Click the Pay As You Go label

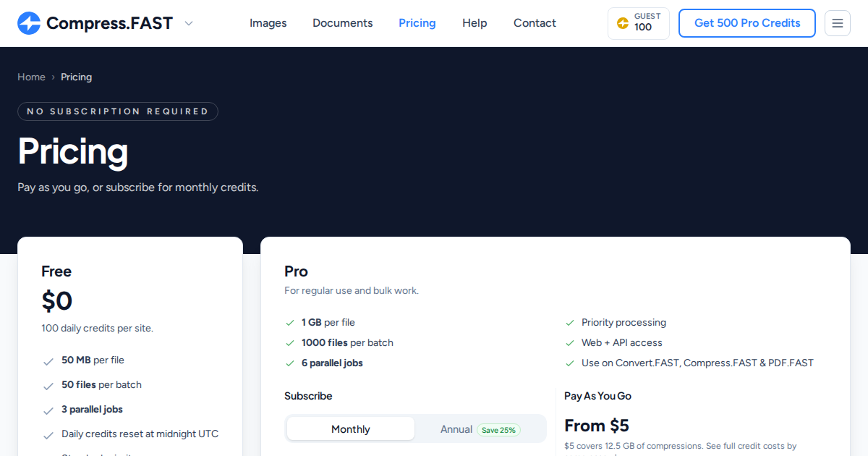597,396
